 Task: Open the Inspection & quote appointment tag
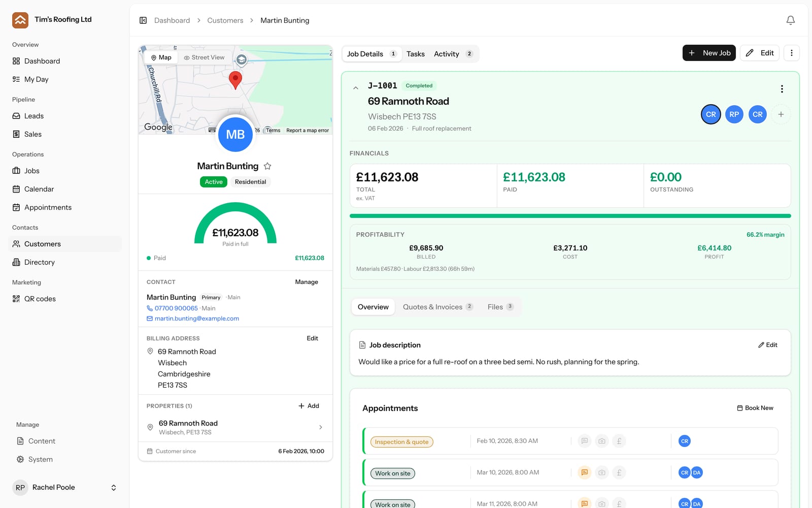[401, 442]
